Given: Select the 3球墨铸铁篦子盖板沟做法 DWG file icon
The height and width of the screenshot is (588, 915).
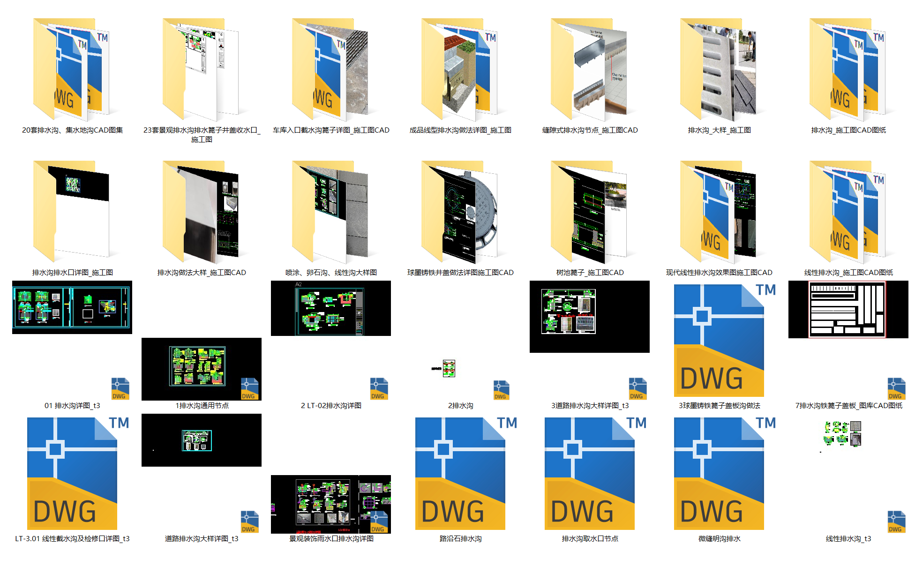Looking at the screenshot, I should click(x=724, y=341).
